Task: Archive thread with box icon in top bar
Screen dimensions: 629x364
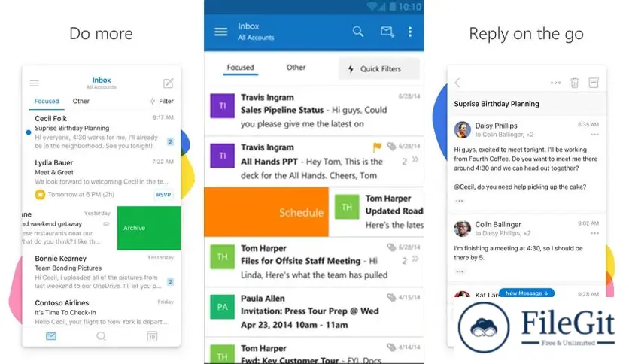Action: (594, 83)
